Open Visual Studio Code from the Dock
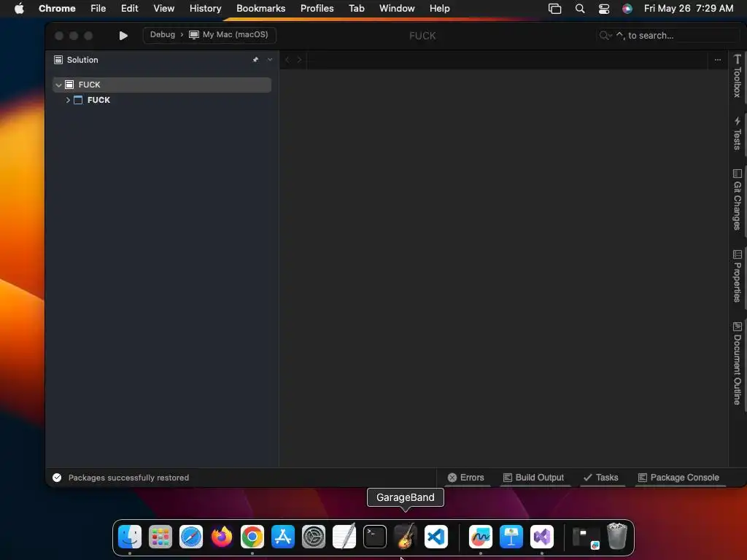 (x=436, y=537)
